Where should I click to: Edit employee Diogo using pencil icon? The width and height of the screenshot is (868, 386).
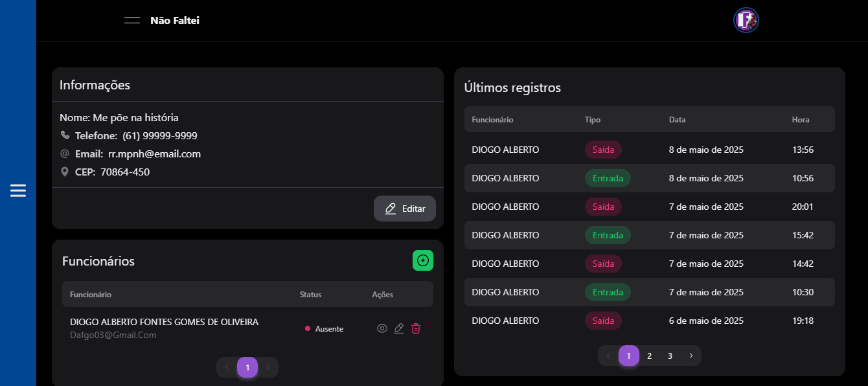pyautogui.click(x=399, y=328)
